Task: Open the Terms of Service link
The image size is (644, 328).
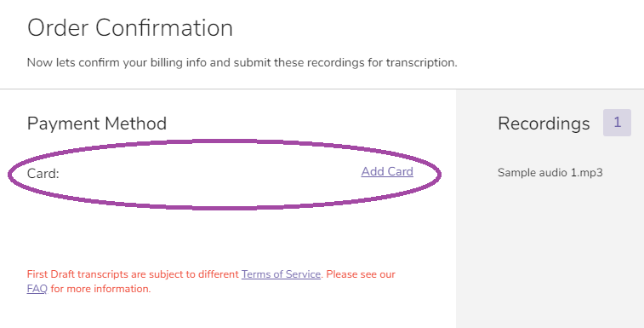Action: (x=281, y=274)
